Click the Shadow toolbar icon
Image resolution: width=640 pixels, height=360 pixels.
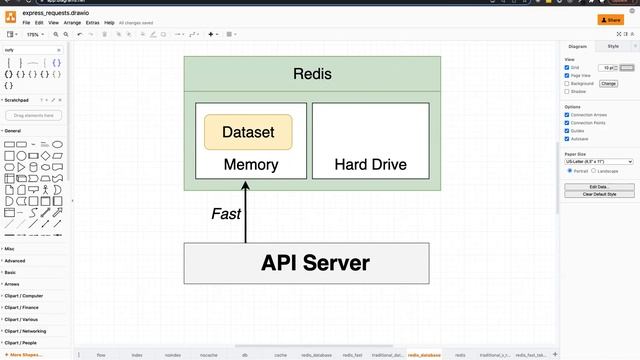[163, 35]
